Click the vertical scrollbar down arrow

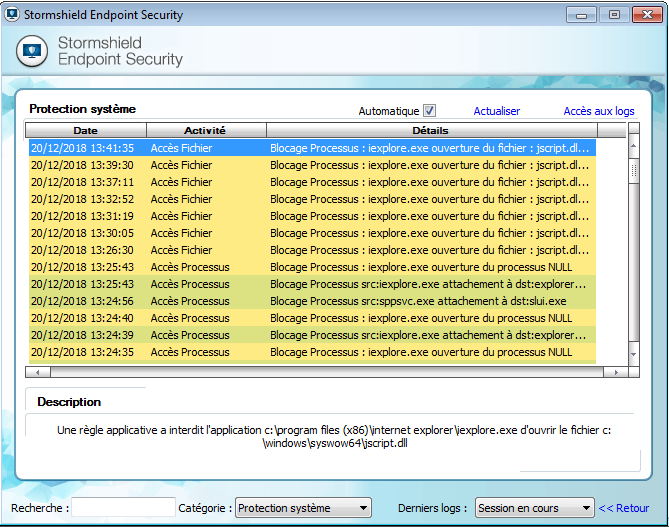tap(634, 354)
